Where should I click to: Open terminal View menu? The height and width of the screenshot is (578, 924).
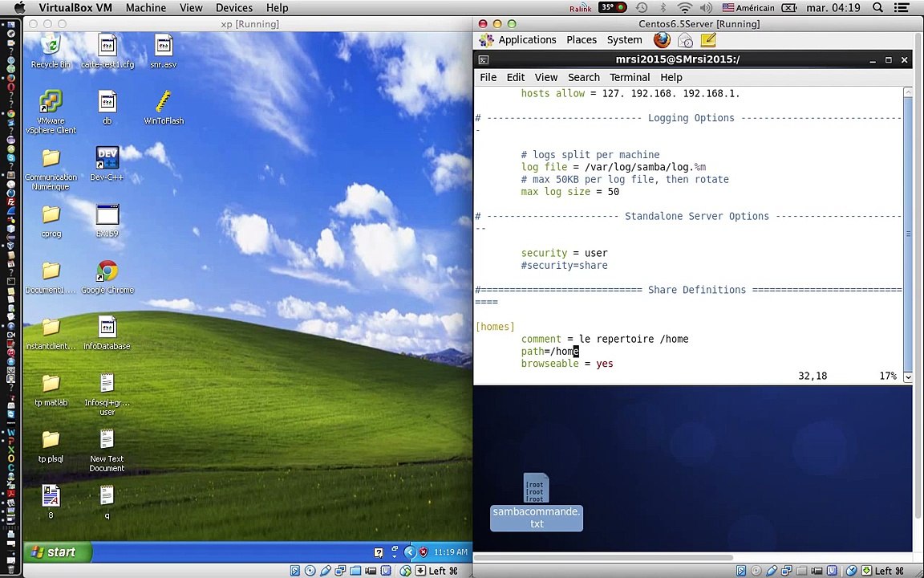(545, 77)
